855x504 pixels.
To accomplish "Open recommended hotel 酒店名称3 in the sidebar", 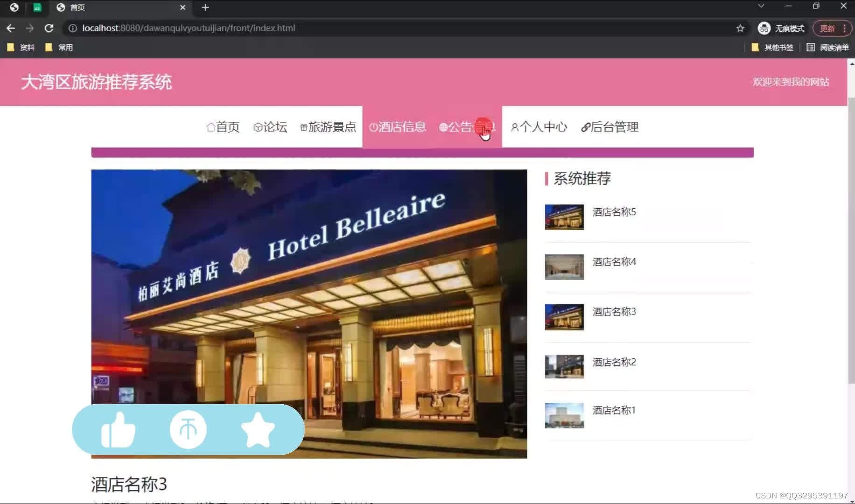I will [614, 312].
